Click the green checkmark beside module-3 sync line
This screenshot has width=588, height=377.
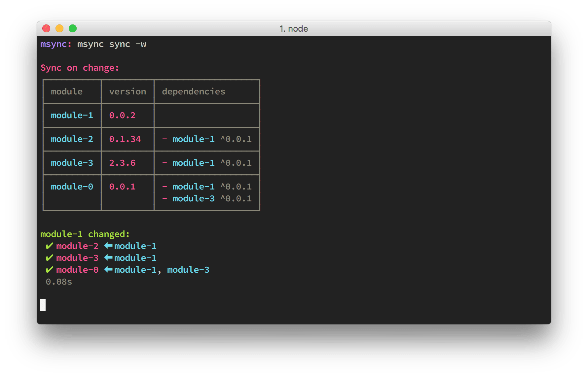[x=50, y=258]
